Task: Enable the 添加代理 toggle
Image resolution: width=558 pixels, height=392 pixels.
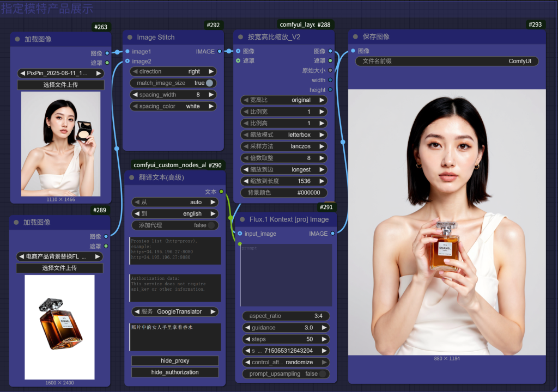Action: [x=210, y=225]
